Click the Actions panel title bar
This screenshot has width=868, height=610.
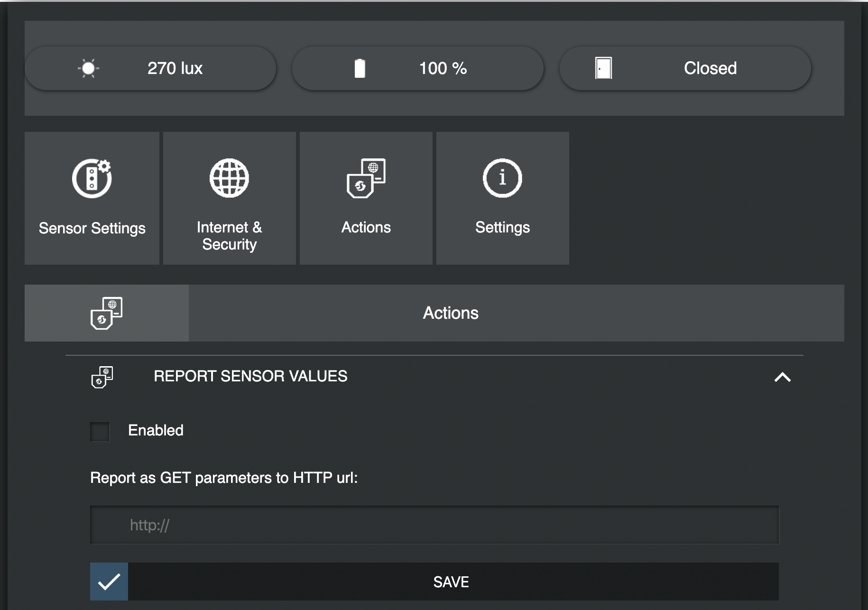tap(451, 313)
